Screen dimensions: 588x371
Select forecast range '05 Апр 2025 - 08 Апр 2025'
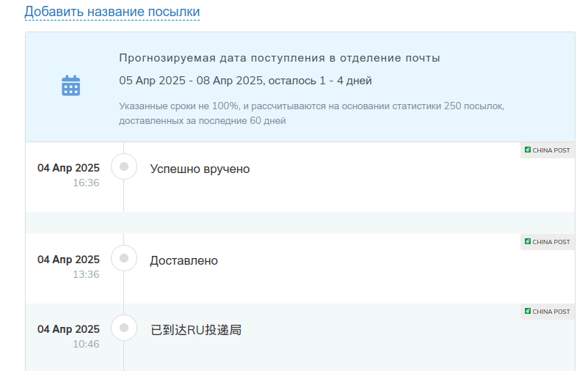tap(191, 81)
